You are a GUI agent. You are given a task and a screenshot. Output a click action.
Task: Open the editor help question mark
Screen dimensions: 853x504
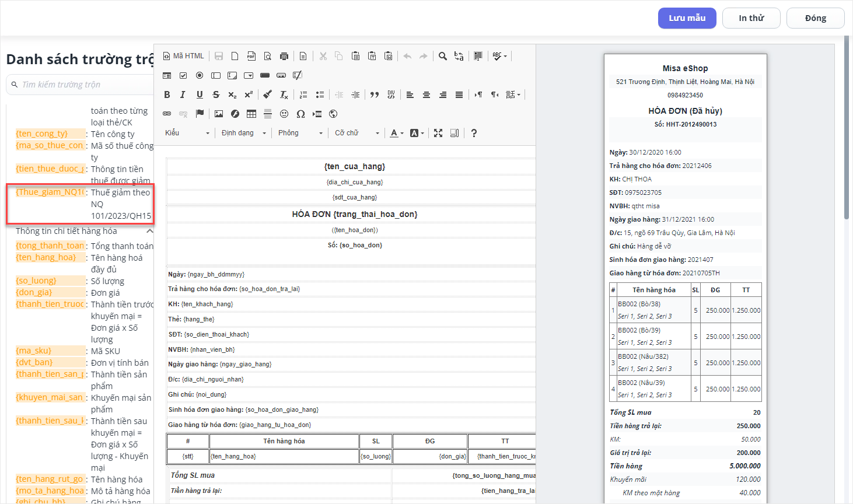click(474, 133)
